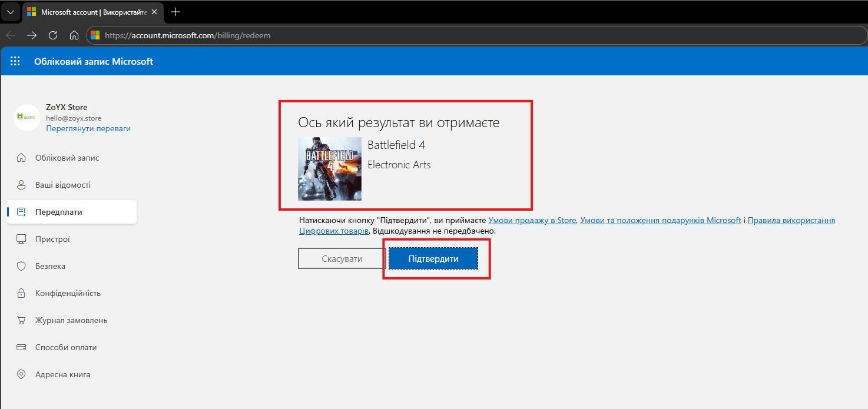Click the Підтвердити button
This screenshot has width=868, height=409.
click(x=433, y=258)
